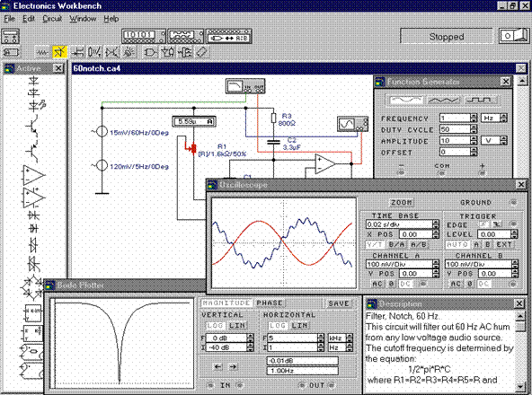This screenshot has height=395, width=532.
Task: Select sine waveform in Function Generator
Action: pos(406,100)
